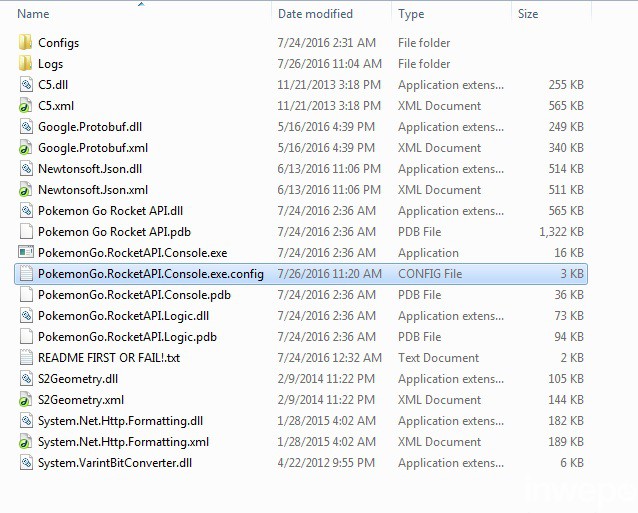This screenshot has height=513, width=638.
Task: Click the Text Document type cell
Action: click(x=438, y=358)
